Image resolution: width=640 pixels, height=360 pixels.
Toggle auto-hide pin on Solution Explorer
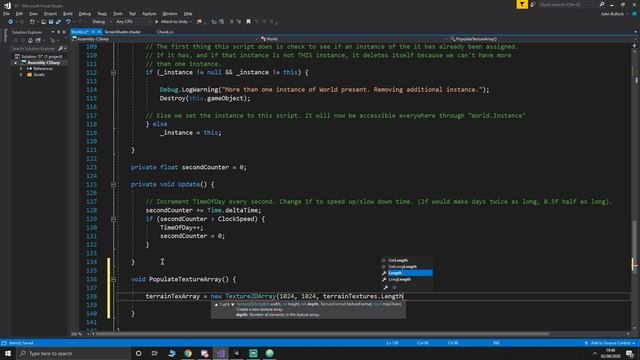click(58, 32)
